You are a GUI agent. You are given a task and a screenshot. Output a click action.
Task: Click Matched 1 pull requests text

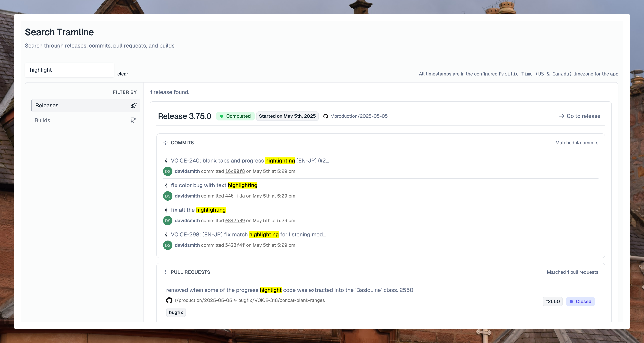(x=573, y=272)
